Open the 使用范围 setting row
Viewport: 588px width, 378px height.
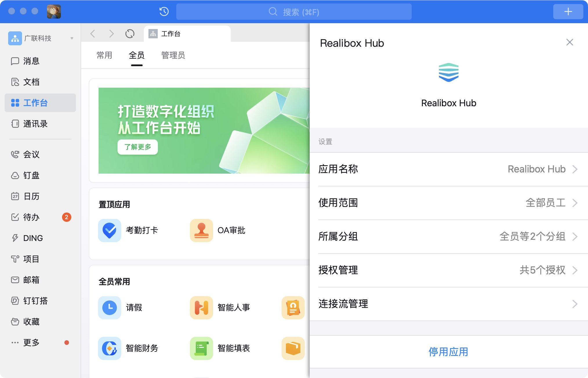[x=449, y=203]
